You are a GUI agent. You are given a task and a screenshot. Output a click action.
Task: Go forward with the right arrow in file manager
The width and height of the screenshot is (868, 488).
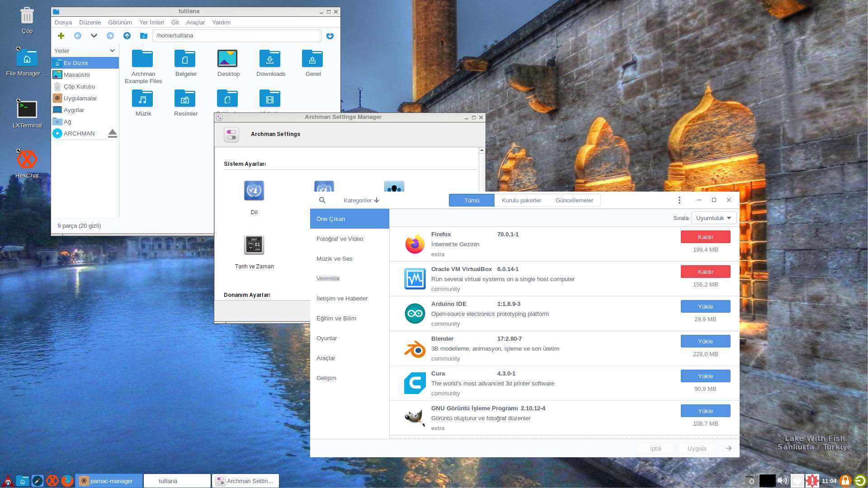[110, 36]
